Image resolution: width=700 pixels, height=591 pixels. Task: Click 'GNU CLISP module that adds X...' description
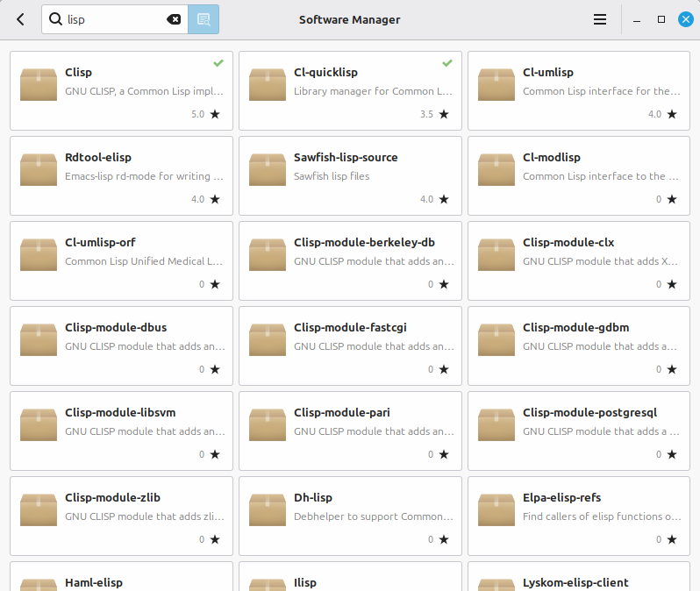601,261
